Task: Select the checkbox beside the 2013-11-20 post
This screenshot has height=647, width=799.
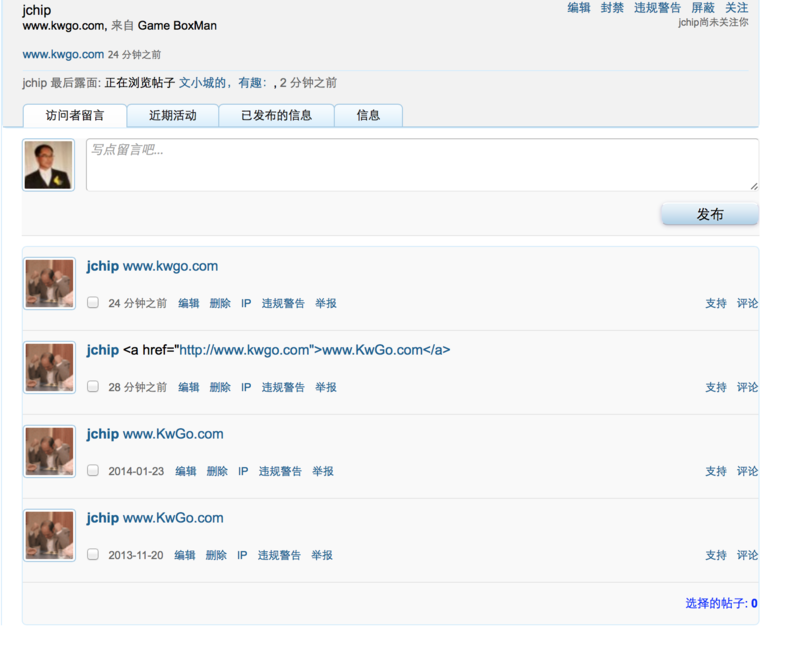Action: [x=93, y=554]
